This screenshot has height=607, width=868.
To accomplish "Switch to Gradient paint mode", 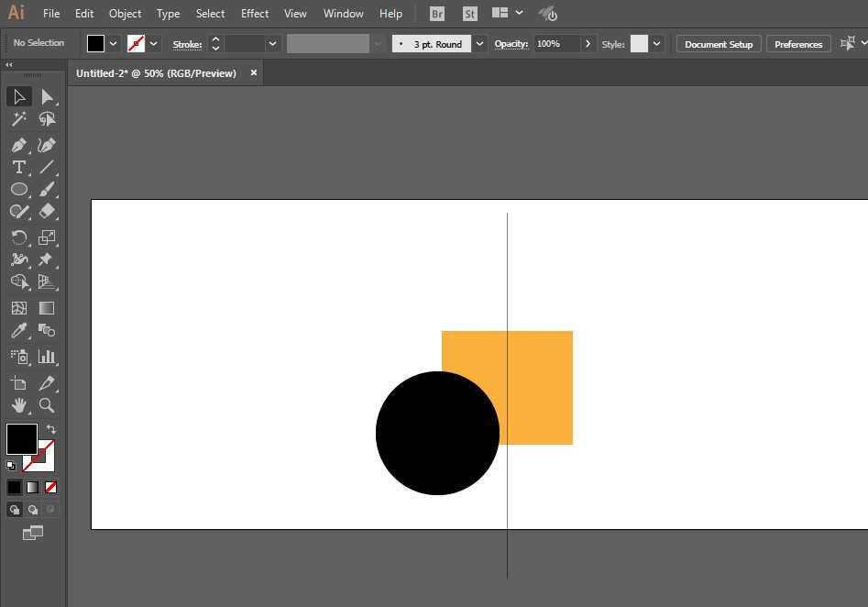I will tap(33, 487).
